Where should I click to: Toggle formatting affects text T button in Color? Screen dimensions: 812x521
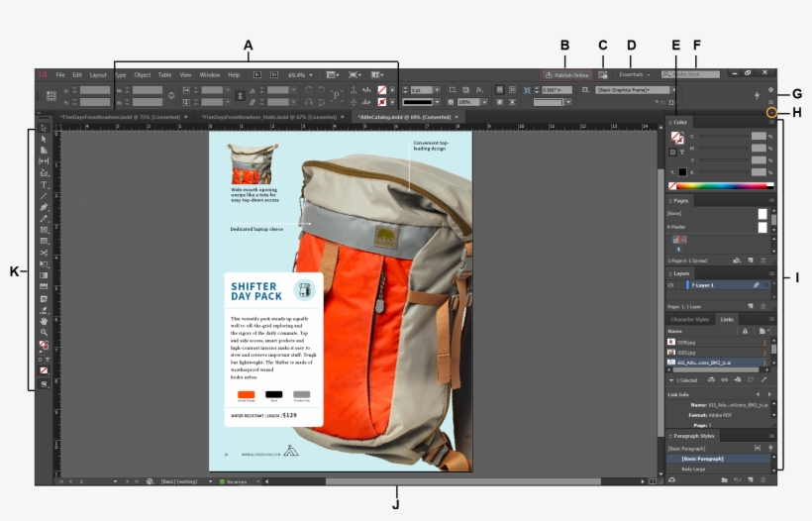pos(682,153)
